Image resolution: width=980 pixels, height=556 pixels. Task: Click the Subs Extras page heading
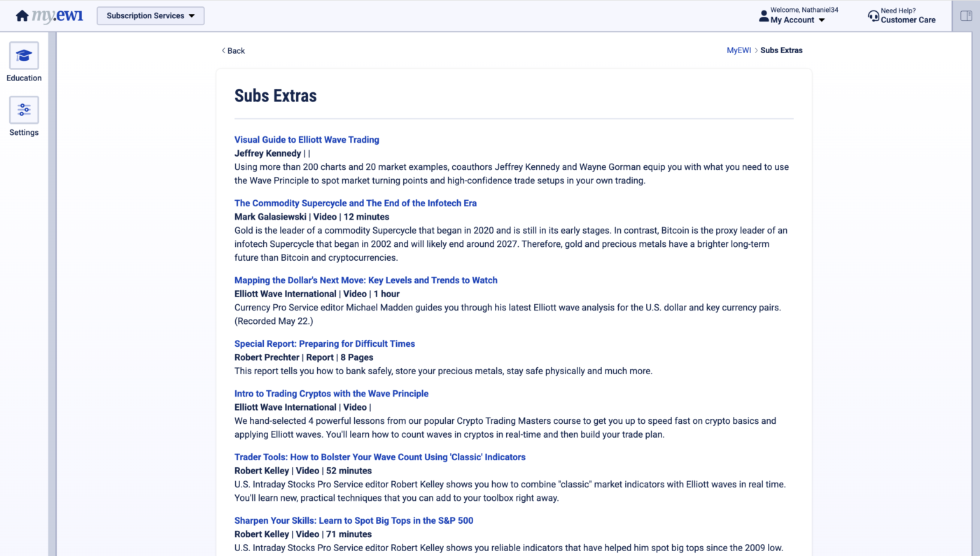pyautogui.click(x=276, y=96)
